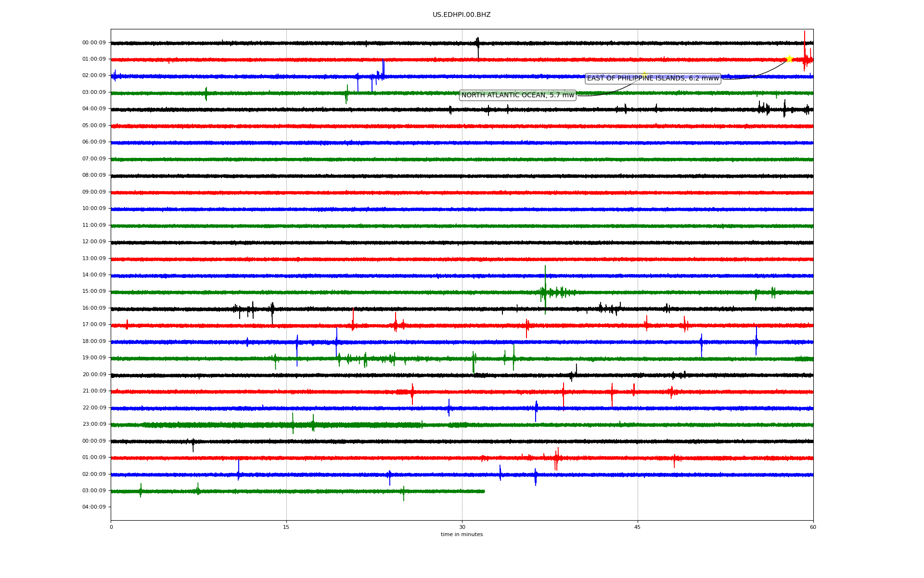The height and width of the screenshot is (578, 924).
Task: Click the 14:00:09 time label
Action: coord(94,275)
